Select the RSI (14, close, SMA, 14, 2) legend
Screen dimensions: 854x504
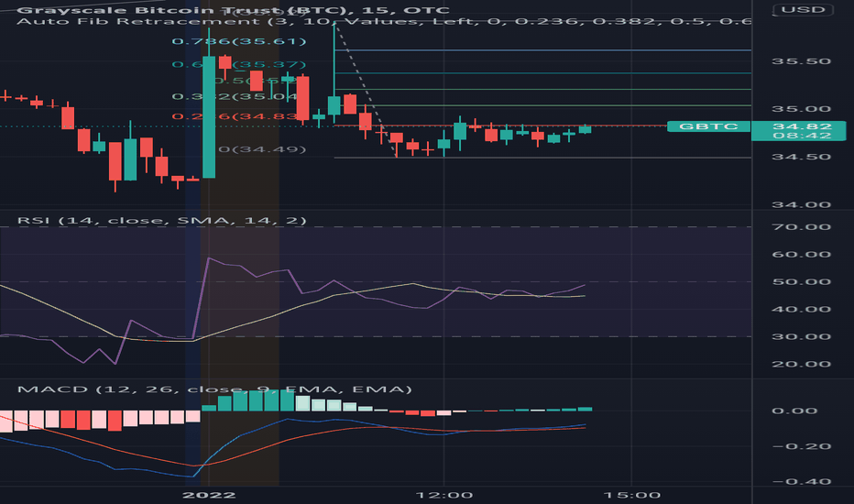(x=162, y=221)
